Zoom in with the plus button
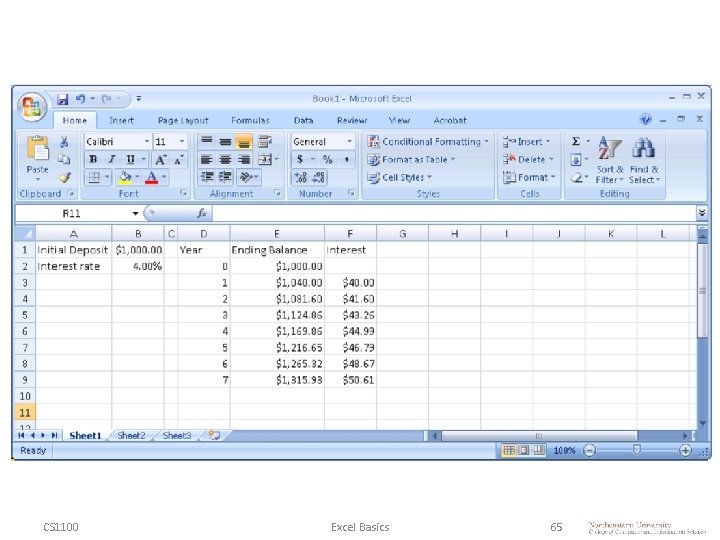The height and width of the screenshot is (540, 720). [x=685, y=450]
